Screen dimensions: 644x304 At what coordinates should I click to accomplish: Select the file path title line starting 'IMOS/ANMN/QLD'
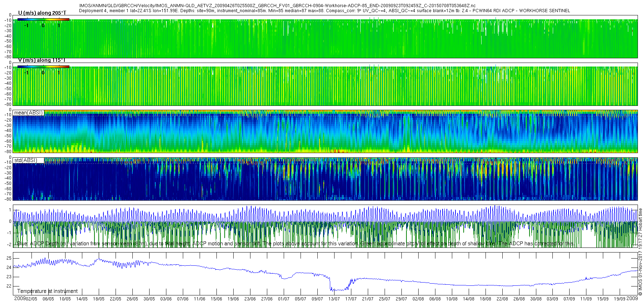278,6
